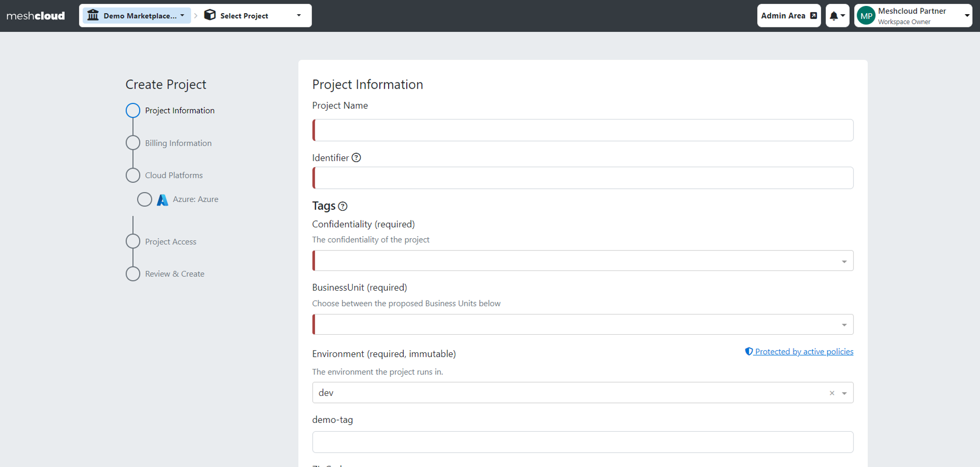Open the Confidentiality dropdown
This screenshot has height=467, width=980.
coord(583,261)
